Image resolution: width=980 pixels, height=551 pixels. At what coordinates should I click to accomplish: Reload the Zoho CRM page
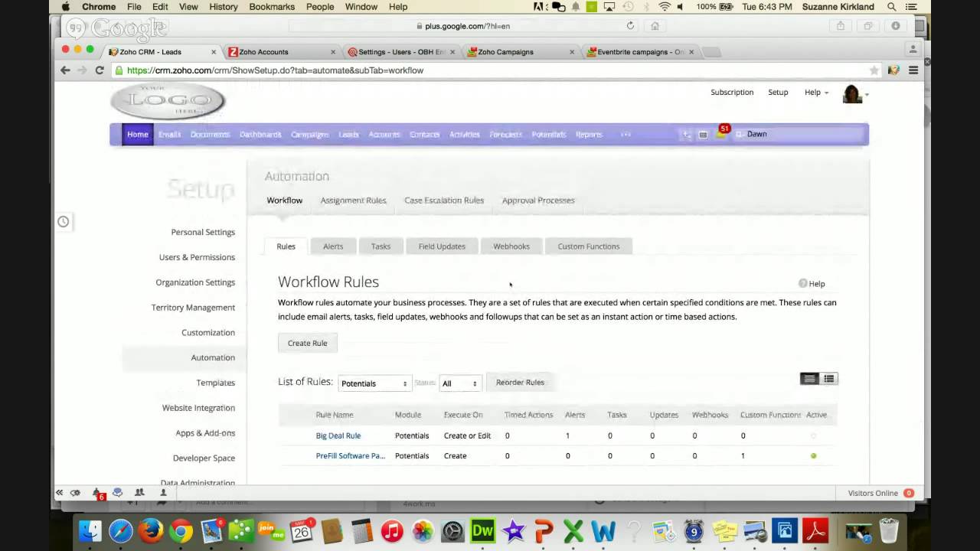[x=99, y=70]
